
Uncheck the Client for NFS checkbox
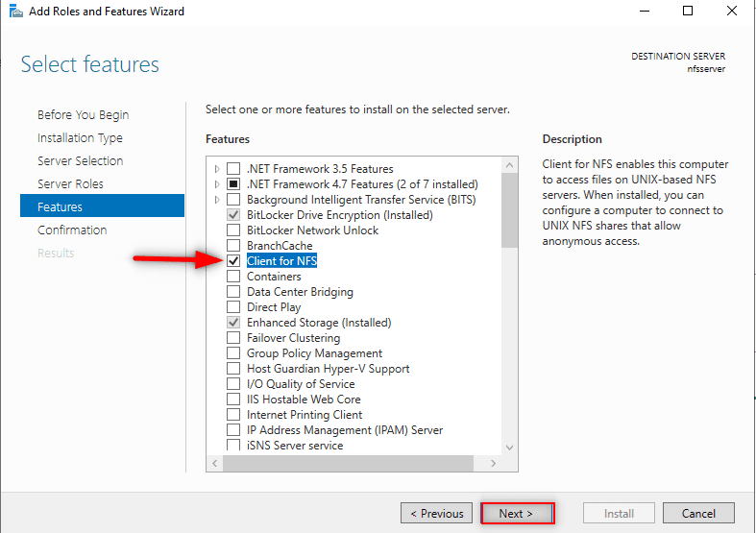pyautogui.click(x=233, y=261)
